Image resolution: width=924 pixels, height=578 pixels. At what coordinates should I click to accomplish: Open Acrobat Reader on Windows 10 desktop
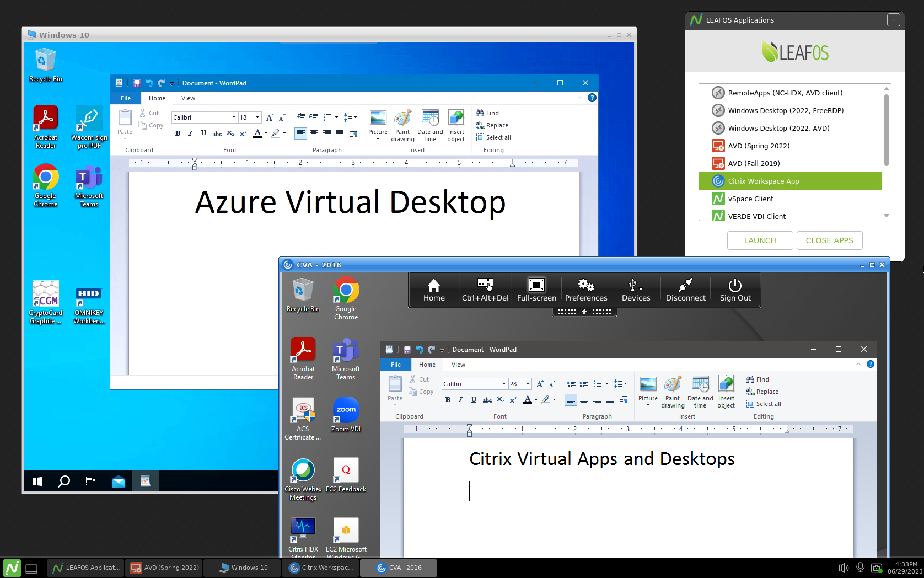point(46,127)
